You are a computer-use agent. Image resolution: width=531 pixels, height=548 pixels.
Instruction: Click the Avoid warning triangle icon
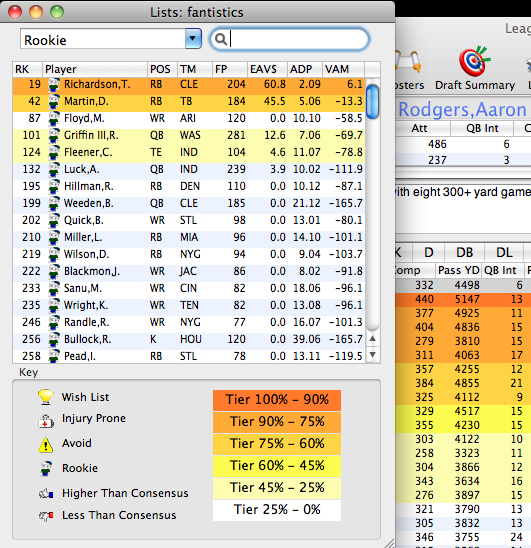46,445
